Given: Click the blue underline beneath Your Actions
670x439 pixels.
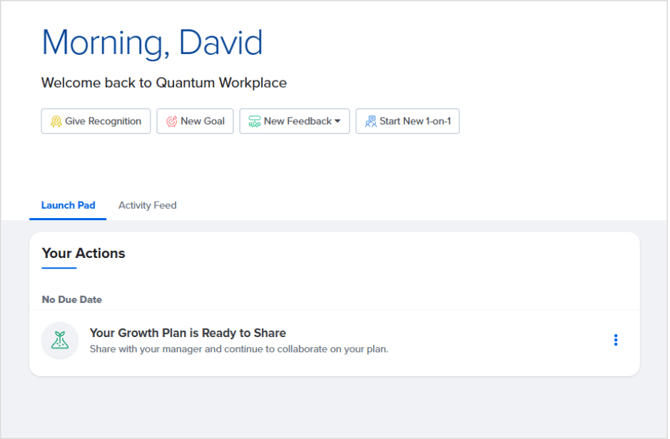Looking at the screenshot, I should click(59, 268).
